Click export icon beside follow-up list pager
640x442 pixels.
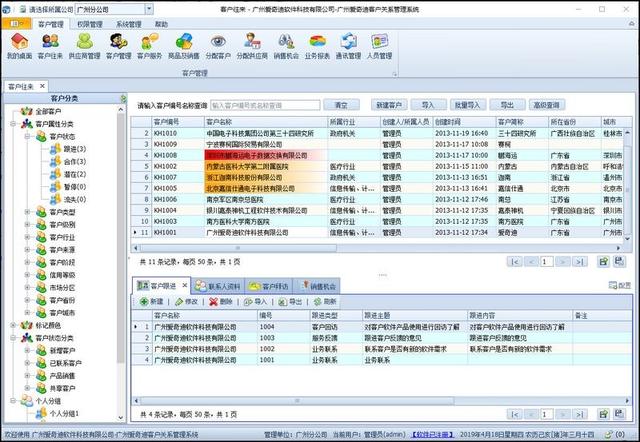pyautogui.click(x=603, y=414)
